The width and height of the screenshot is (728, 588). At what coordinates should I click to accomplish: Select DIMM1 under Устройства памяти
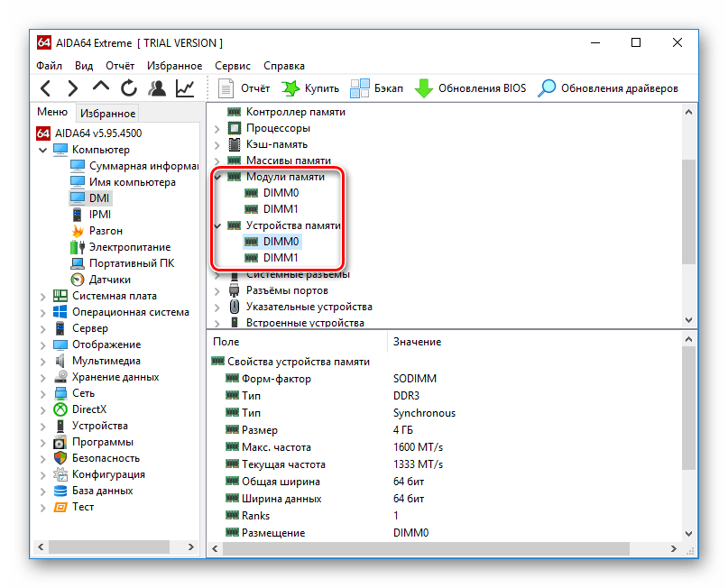tap(281, 258)
